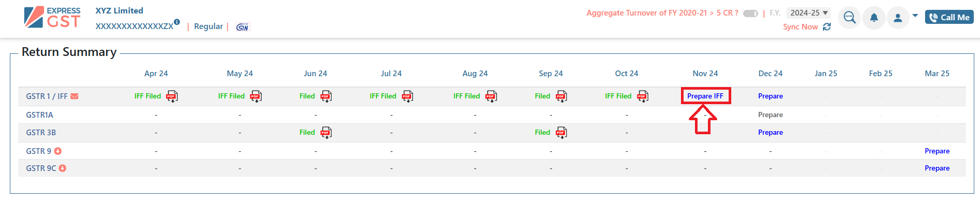This screenshot has height=199, width=980.
Task: Open the Apr 24 IFF Filed PDF icon
Action: (172, 96)
